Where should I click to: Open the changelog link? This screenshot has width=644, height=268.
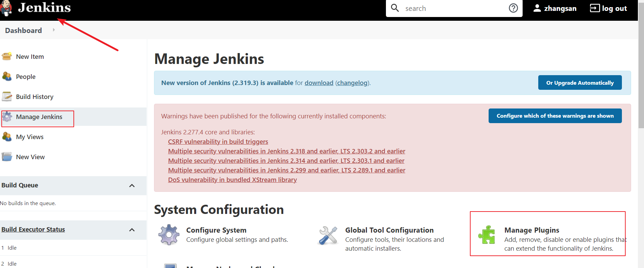tap(352, 83)
